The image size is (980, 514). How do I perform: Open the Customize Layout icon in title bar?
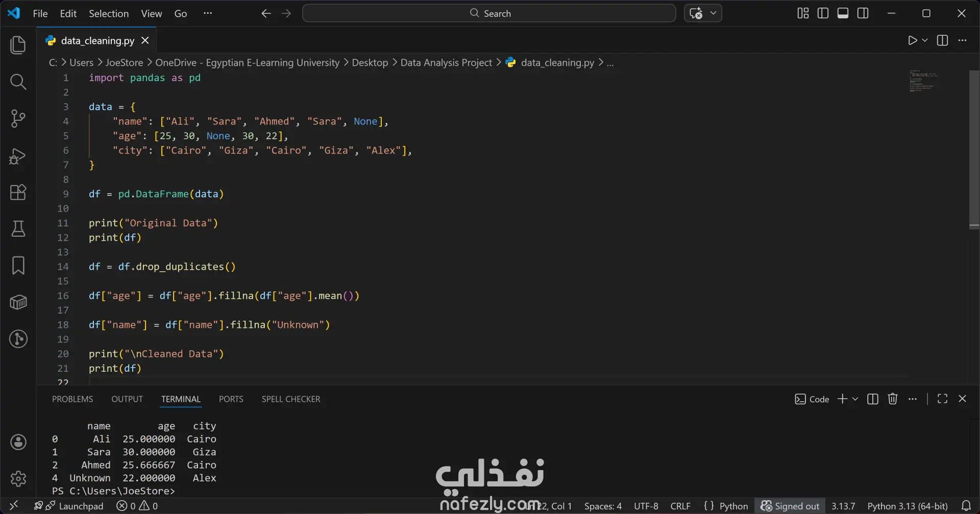pos(803,13)
